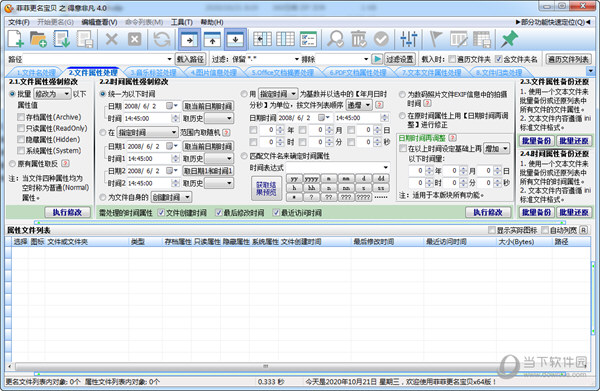The image size is (600, 391).
Task: Click the green play filter arrow
Action: [x=377, y=59]
